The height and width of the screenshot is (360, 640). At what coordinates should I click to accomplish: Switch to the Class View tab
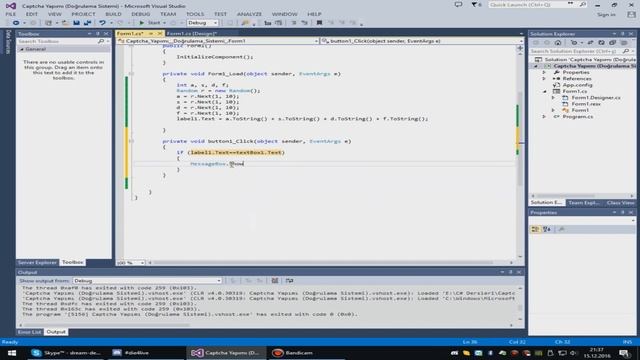pyautogui.click(x=620, y=203)
